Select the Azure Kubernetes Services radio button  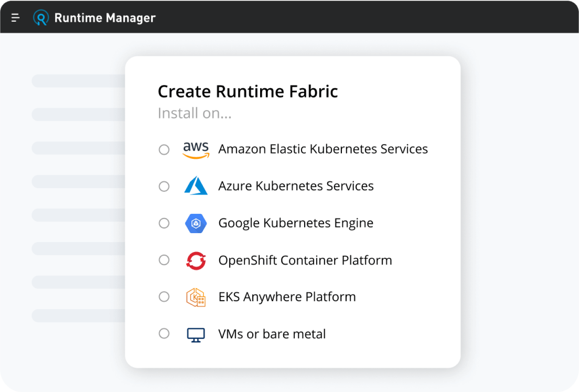(x=164, y=186)
